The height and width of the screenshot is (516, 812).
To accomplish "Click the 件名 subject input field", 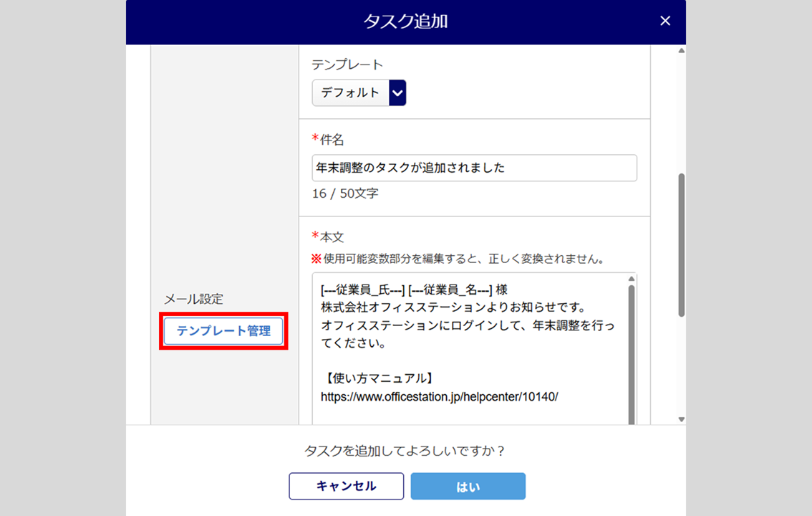I will point(474,168).
